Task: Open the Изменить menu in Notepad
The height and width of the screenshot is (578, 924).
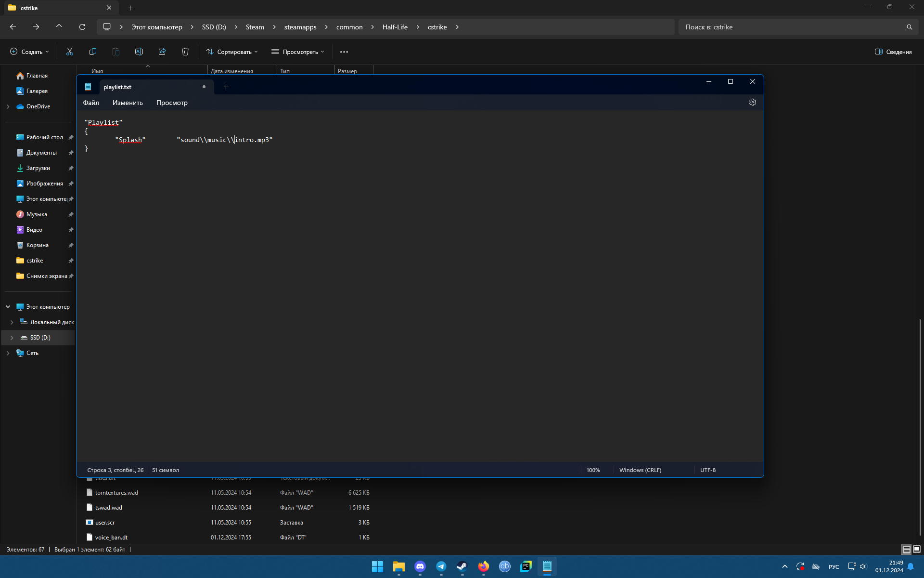Action: (x=128, y=103)
